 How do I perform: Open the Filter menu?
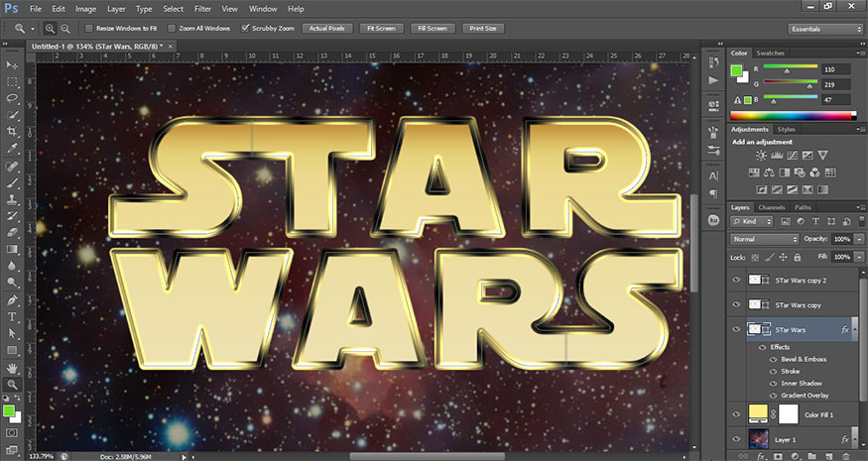pyautogui.click(x=202, y=9)
